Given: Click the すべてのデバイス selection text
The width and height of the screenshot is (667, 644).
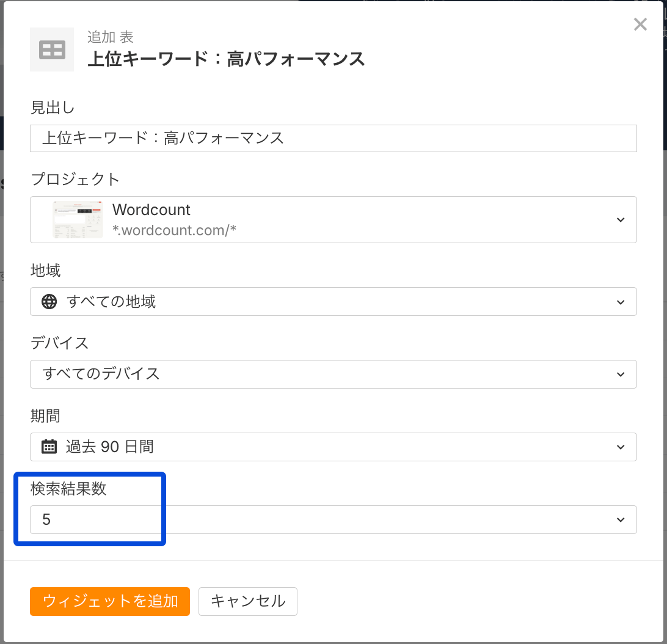Looking at the screenshot, I should point(101,374).
